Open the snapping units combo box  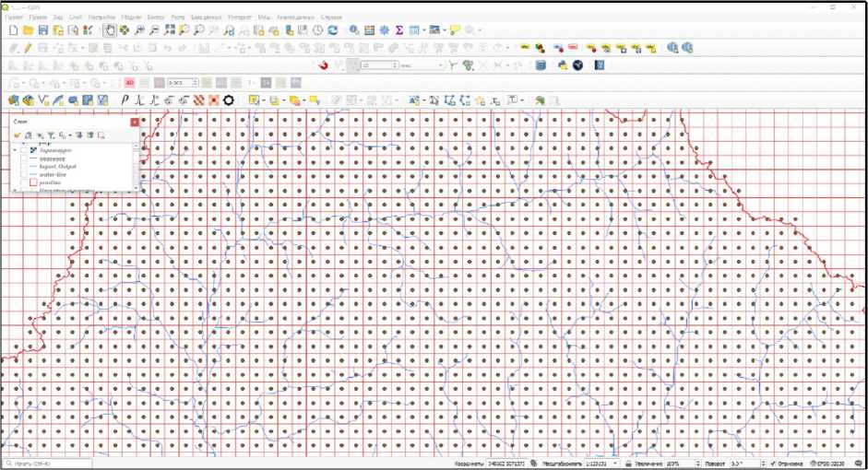tap(422, 65)
